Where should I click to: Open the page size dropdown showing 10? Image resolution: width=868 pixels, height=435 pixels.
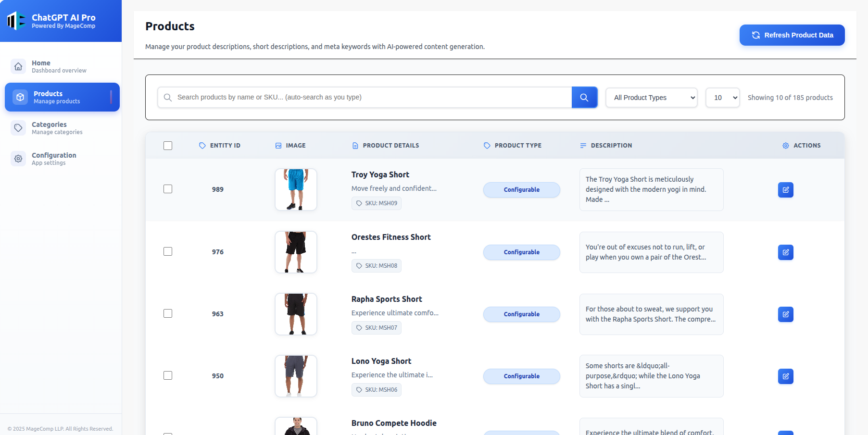click(x=722, y=98)
